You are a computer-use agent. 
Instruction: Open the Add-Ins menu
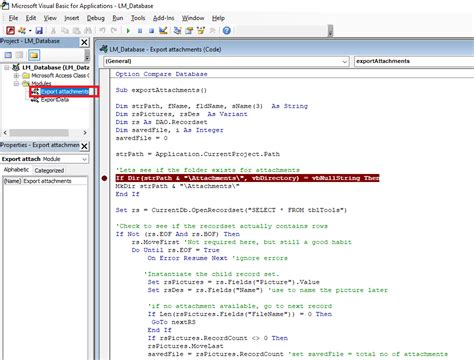[x=163, y=18]
